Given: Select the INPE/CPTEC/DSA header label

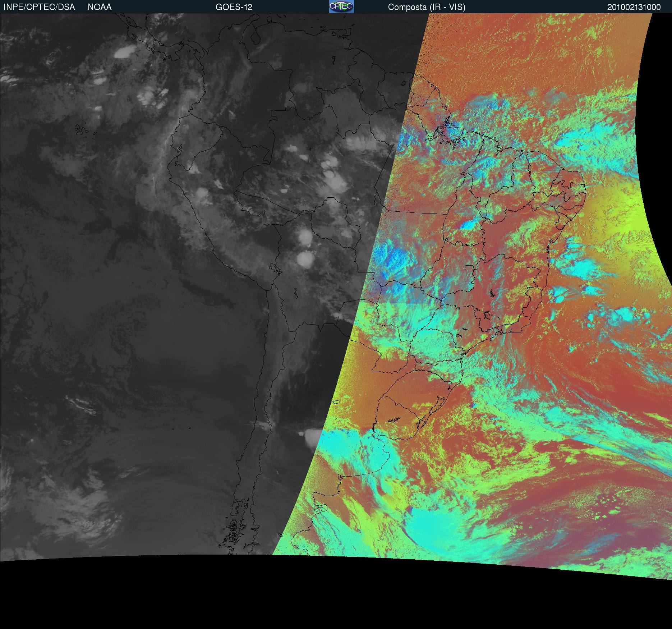Looking at the screenshot, I should coord(39,7).
